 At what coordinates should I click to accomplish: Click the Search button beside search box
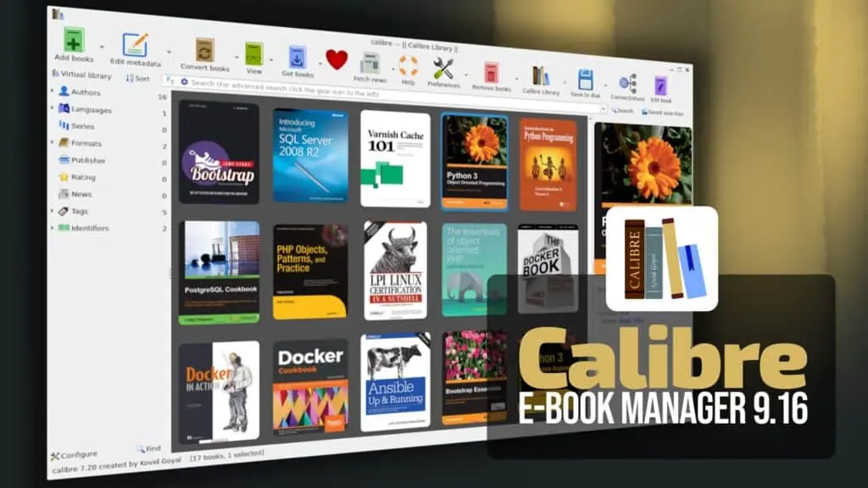622,111
